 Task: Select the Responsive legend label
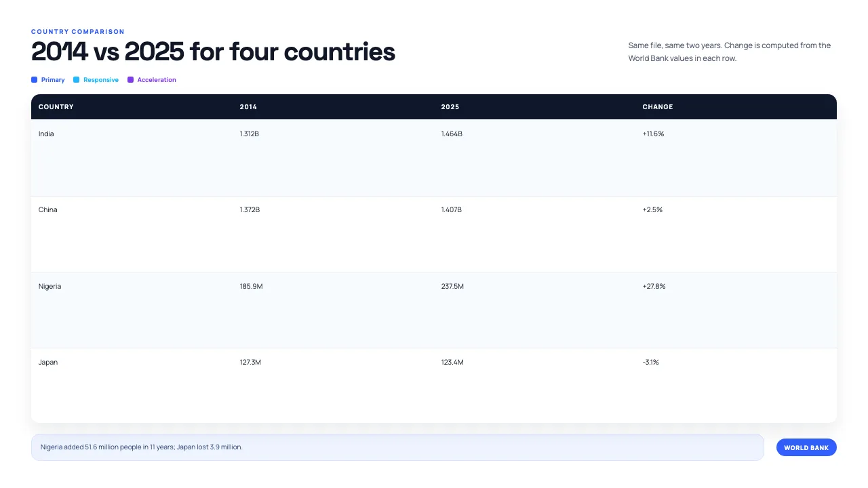101,80
